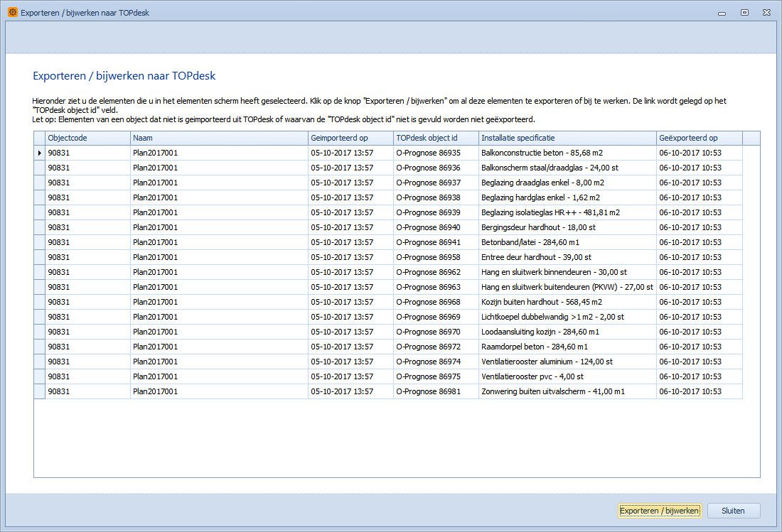The width and height of the screenshot is (782, 532).
Task: Click Ventilatierooster aluminium - 124,00 st cell
Action: [547, 362]
